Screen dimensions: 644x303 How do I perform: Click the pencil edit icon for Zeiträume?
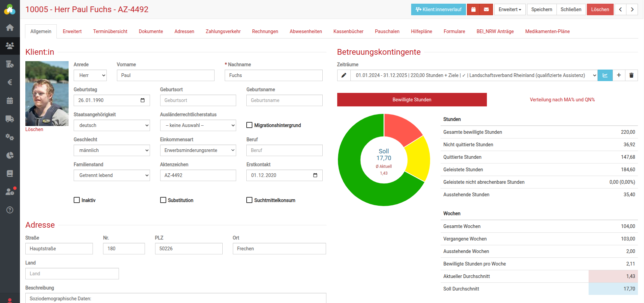click(x=344, y=75)
